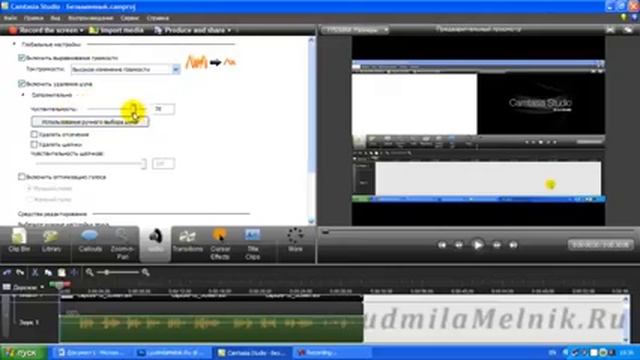Open the More tools tab
This screenshot has height=360, width=640.
(x=295, y=240)
